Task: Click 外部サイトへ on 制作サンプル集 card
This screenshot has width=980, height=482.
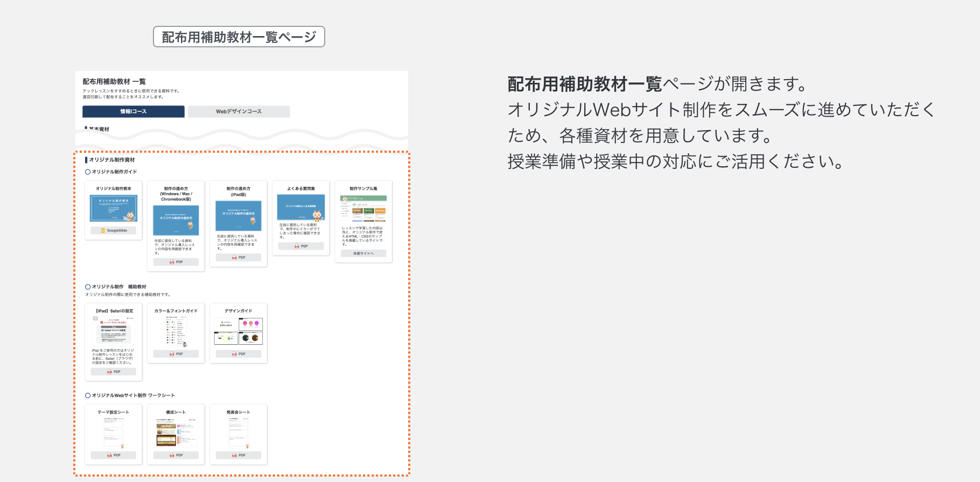Action: coord(363,253)
